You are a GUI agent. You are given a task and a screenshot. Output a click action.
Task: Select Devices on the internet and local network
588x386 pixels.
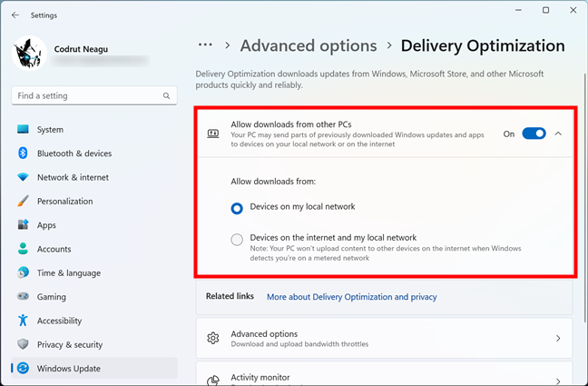[237, 239]
